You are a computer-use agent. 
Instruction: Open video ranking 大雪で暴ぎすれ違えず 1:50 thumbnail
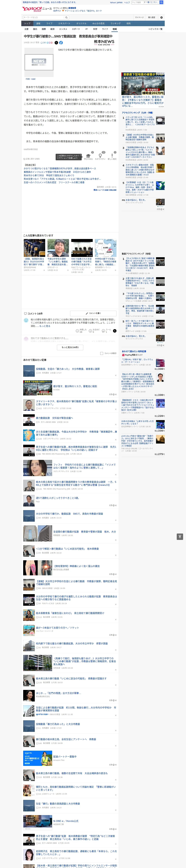tap(160, 281)
